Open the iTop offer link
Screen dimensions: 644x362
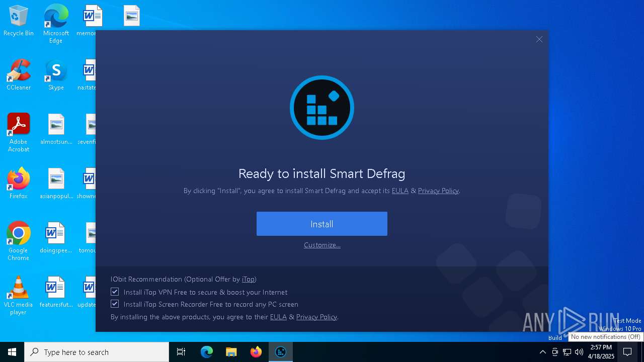pyautogui.click(x=248, y=279)
